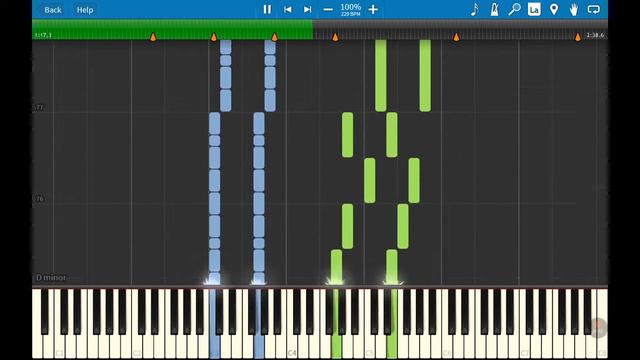
Task: Jump to the third orange bookmark marker
Action: pyautogui.click(x=274, y=37)
